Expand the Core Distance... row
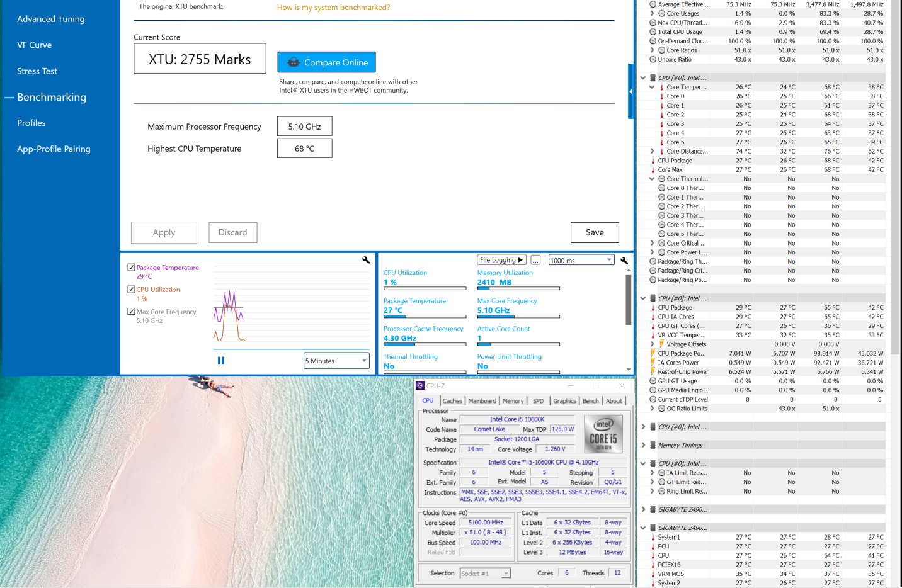The width and height of the screenshot is (902, 588). pos(652,152)
